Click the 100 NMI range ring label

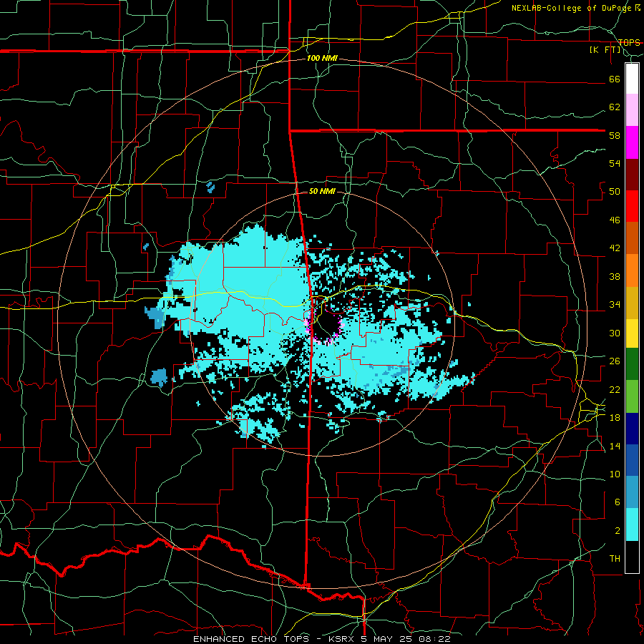pyautogui.click(x=322, y=58)
